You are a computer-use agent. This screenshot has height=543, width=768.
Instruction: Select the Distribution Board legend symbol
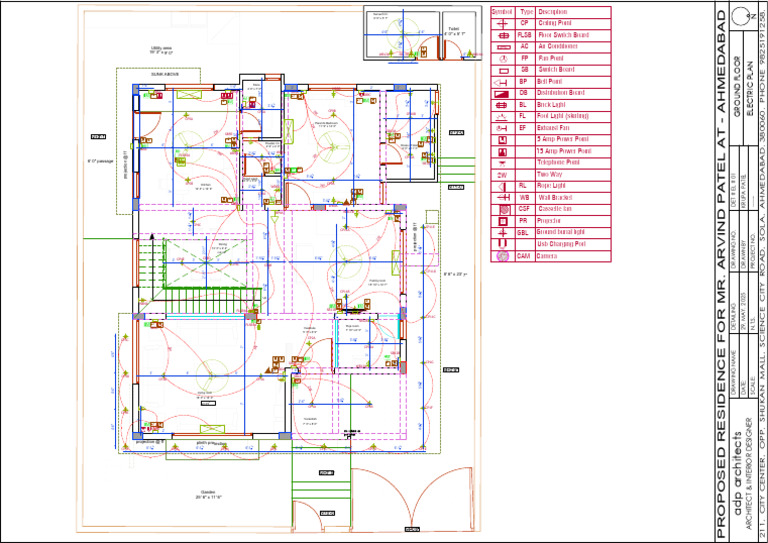point(503,94)
